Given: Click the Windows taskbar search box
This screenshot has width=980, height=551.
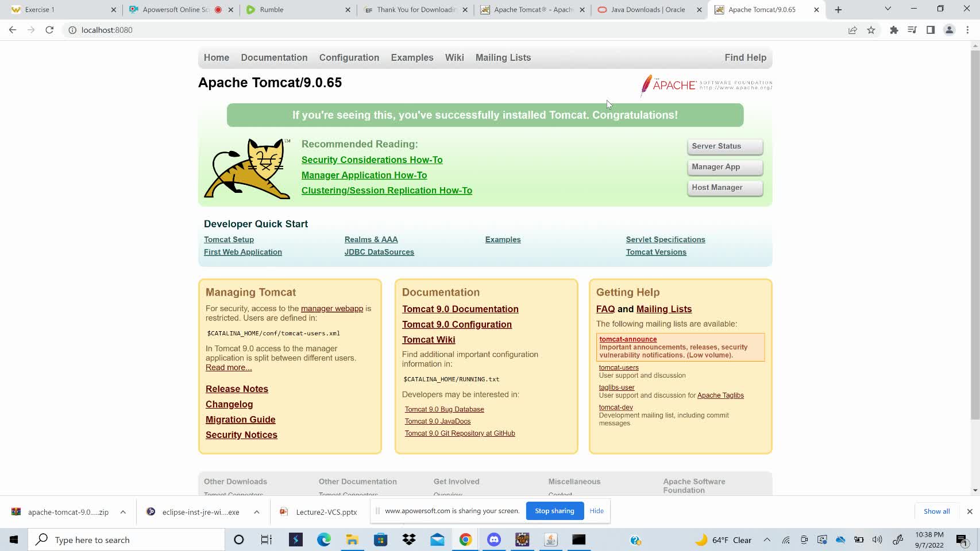Looking at the screenshot, I should click(x=126, y=540).
